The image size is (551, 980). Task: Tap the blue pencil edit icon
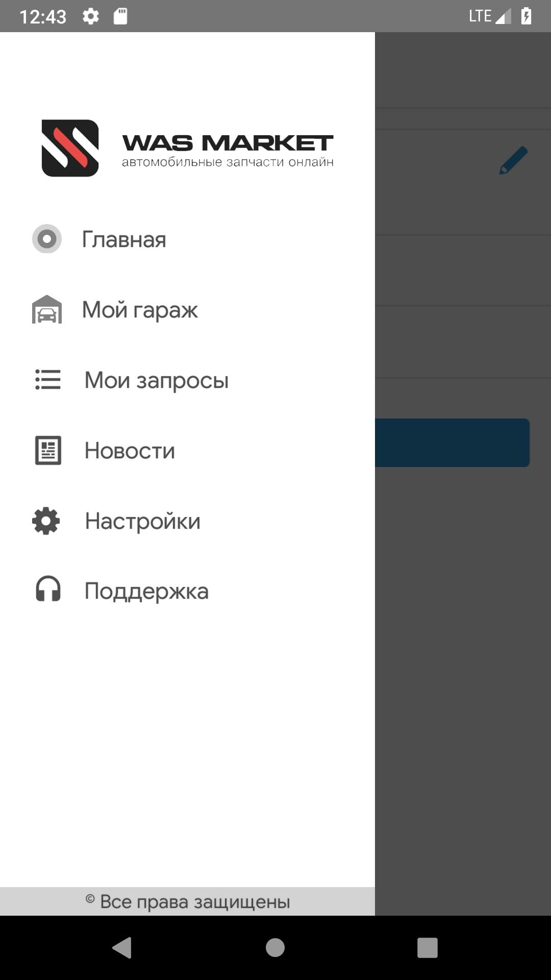click(513, 160)
